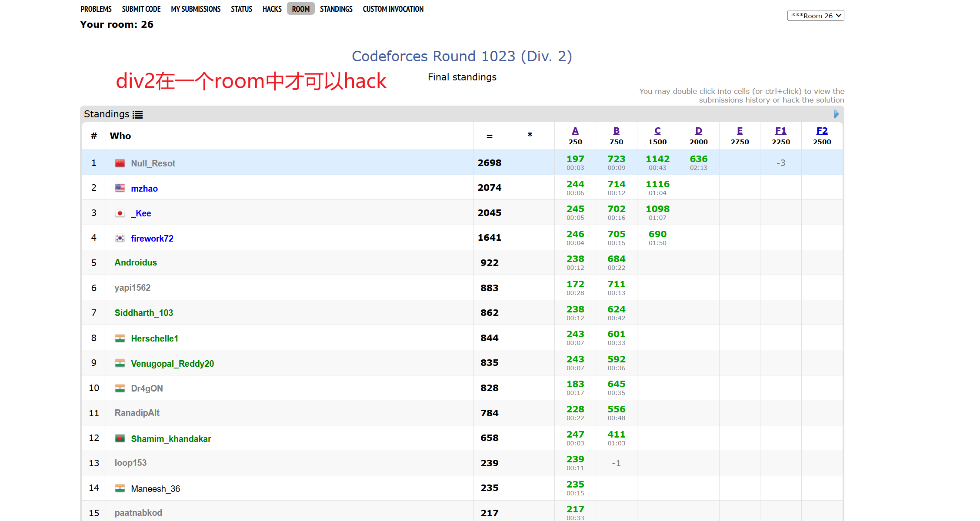Click the Japan flag next to _Kee
980x521 pixels.
(120, 213)
